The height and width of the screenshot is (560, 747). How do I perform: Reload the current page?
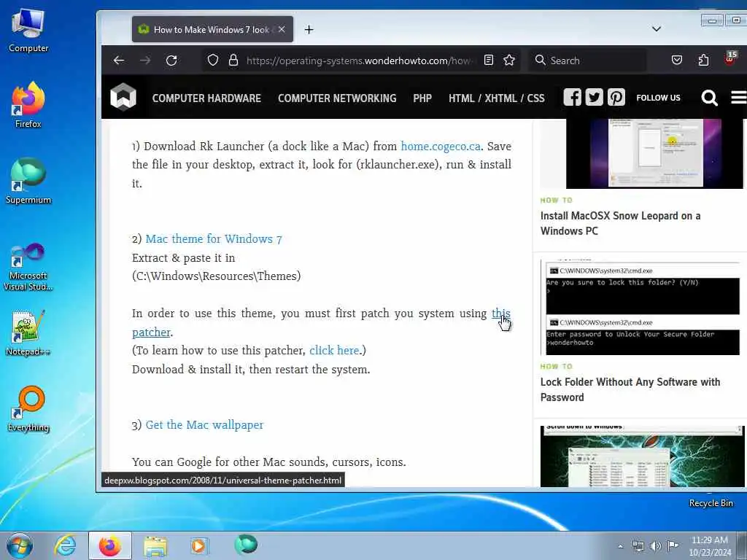(171, 61)
